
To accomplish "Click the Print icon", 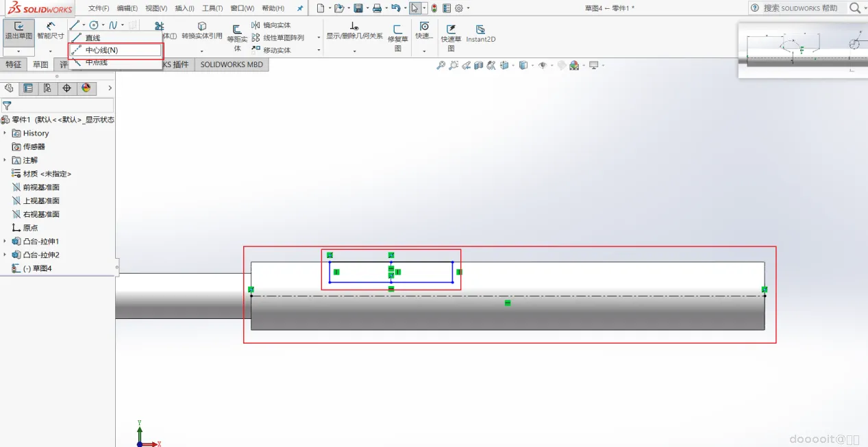I will coord(376,8).
